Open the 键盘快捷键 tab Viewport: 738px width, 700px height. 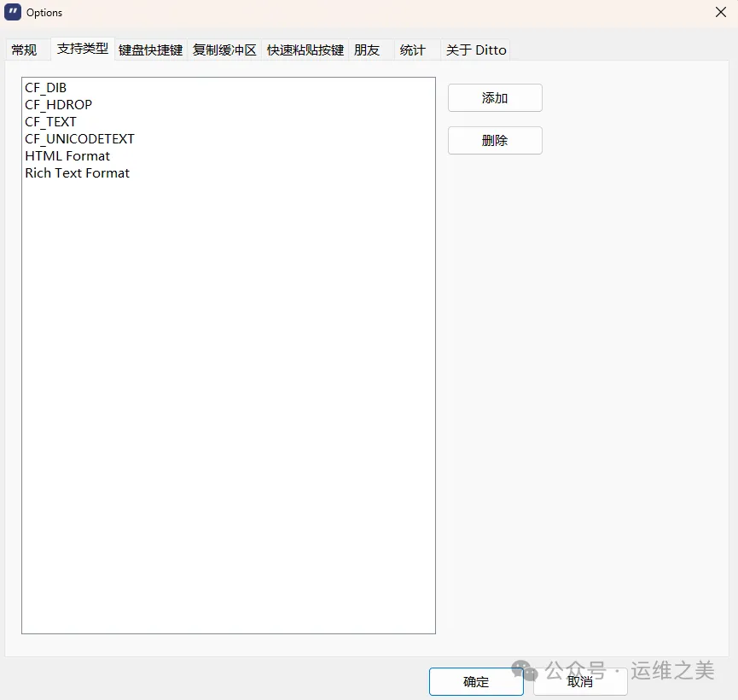pos(150,50)
